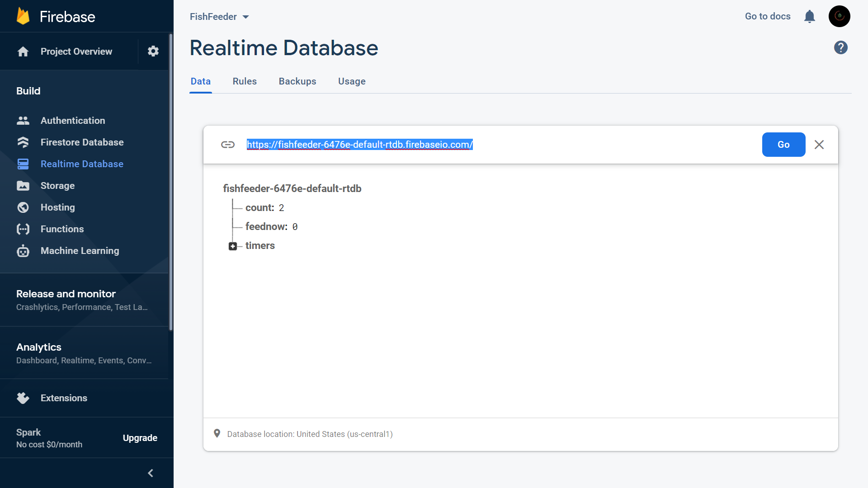Open the FishFeeder project dropdown
The width and height of the screenshot is (868, 488).
(x=219, y=17)
